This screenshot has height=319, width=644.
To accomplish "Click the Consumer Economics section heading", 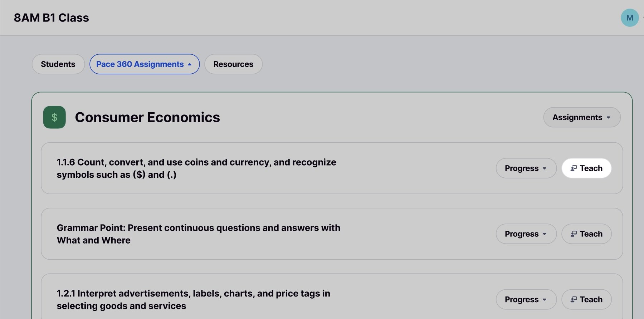I will [x=147, y=117].
